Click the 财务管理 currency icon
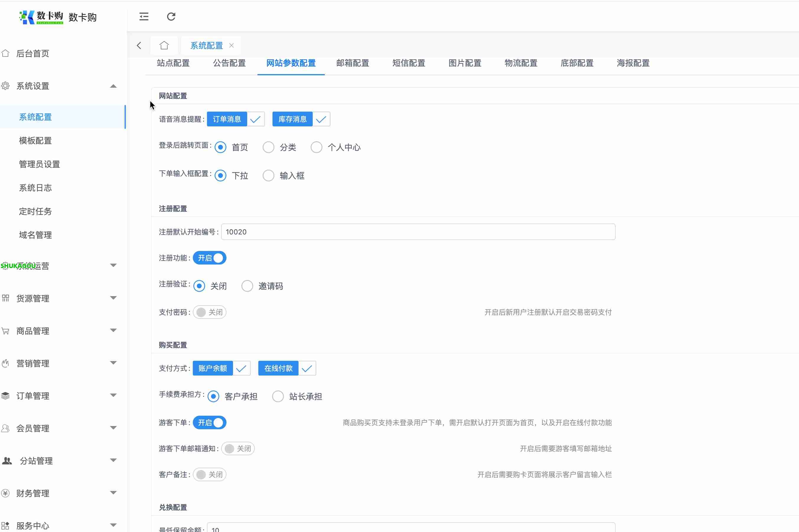This screenshot has height=532, width=799. point(5,493)
